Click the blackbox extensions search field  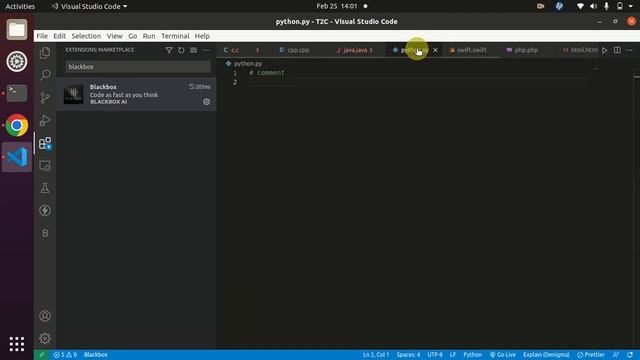click(138, 67)
